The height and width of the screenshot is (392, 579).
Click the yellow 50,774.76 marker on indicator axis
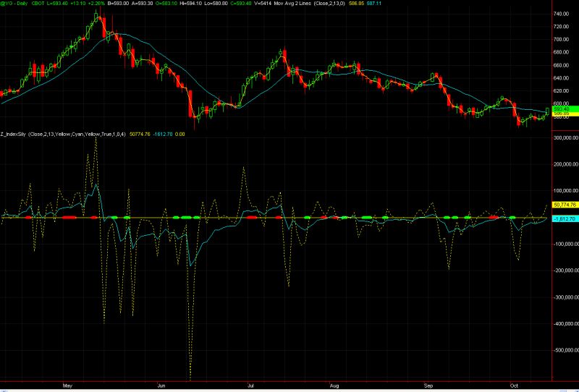click(x=565, y=205)
